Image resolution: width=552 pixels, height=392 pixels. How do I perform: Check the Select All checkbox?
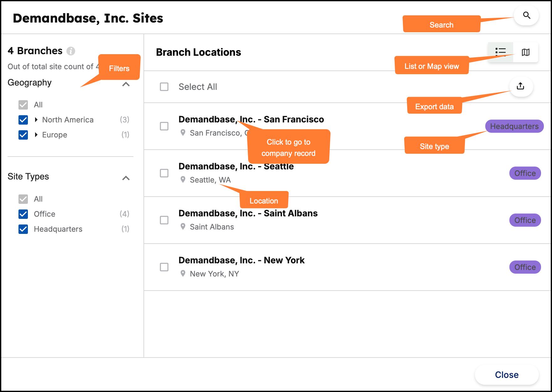[164, 87]
